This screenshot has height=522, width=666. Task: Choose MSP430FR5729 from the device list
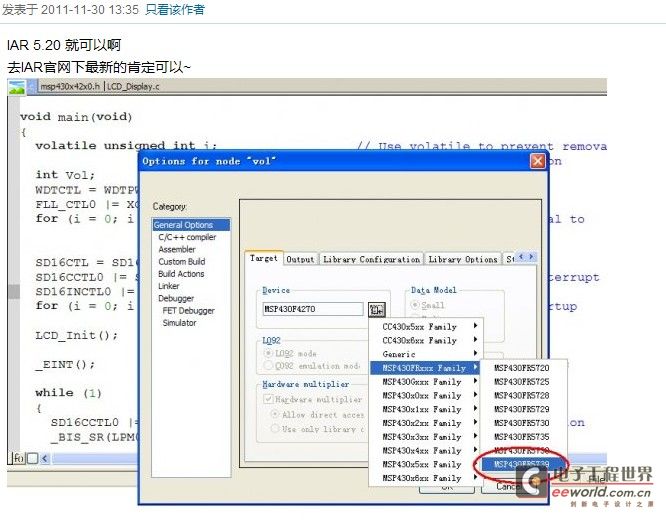(524, 409)
